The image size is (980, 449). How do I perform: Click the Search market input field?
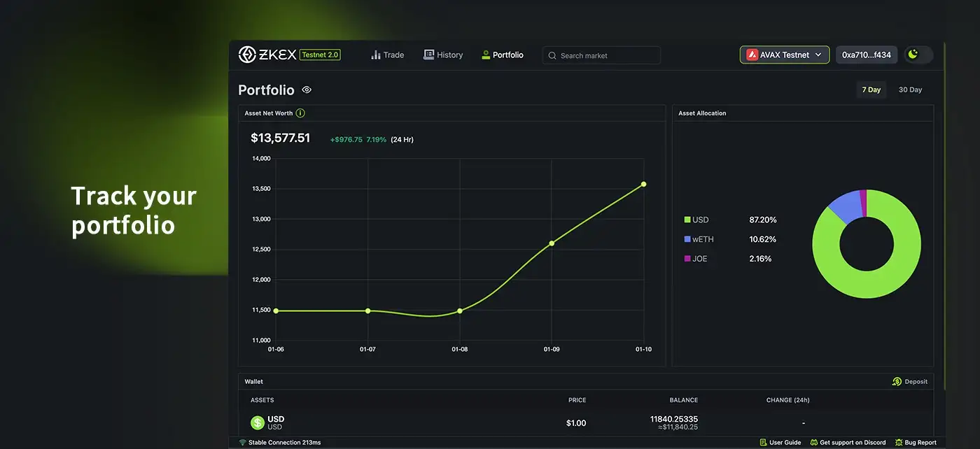(602, 55)
